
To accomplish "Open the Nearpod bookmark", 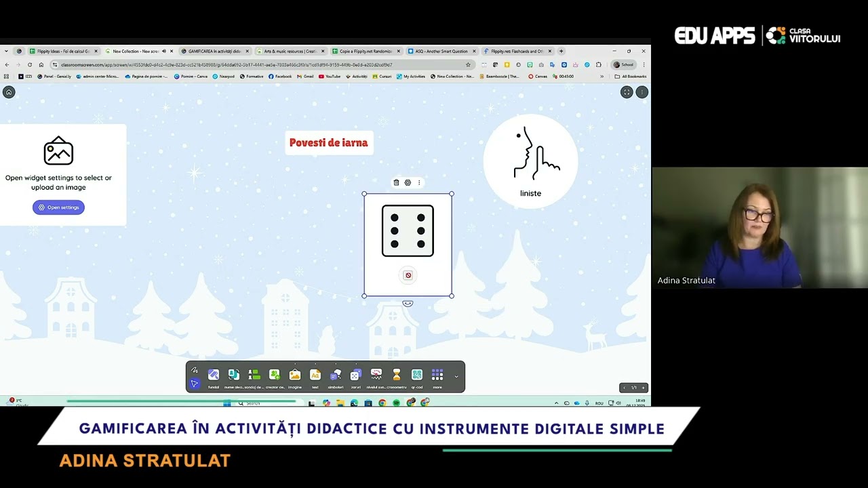I will click(x=224, y=76).
